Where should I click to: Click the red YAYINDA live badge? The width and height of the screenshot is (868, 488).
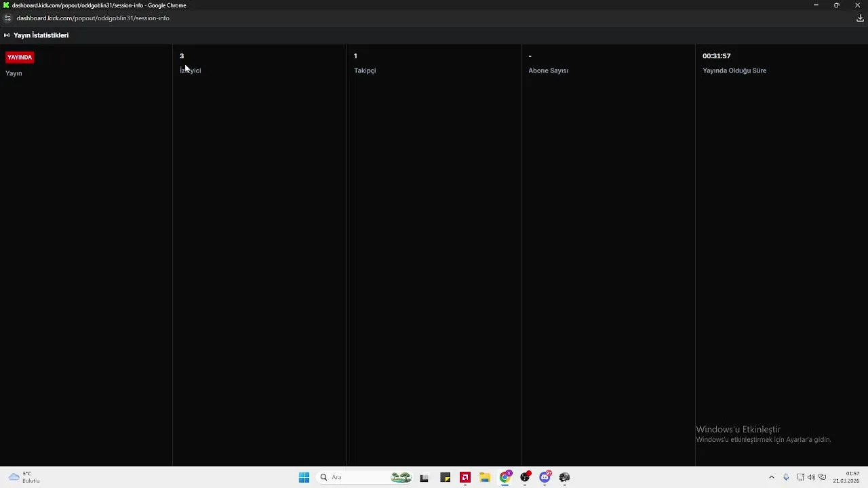(x=20, y=57)
